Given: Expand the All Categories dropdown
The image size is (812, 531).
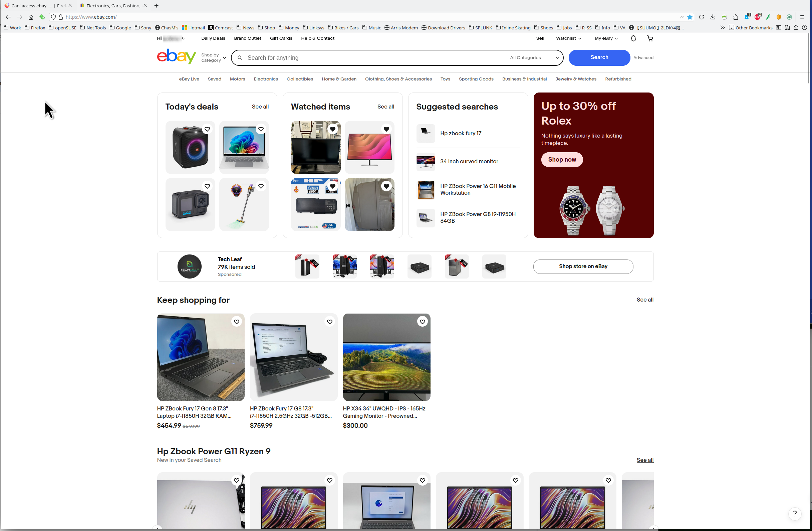Looking at the screenshot, I should [x=534, y=58].
